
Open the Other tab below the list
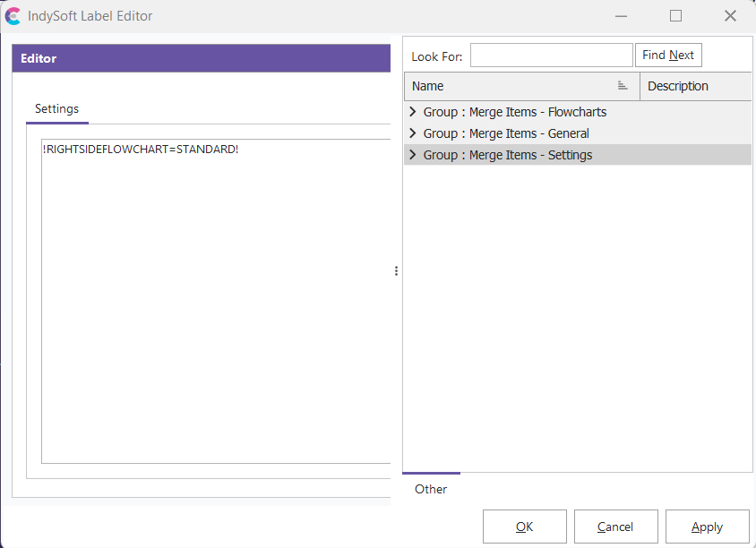(x=431, y=489)
